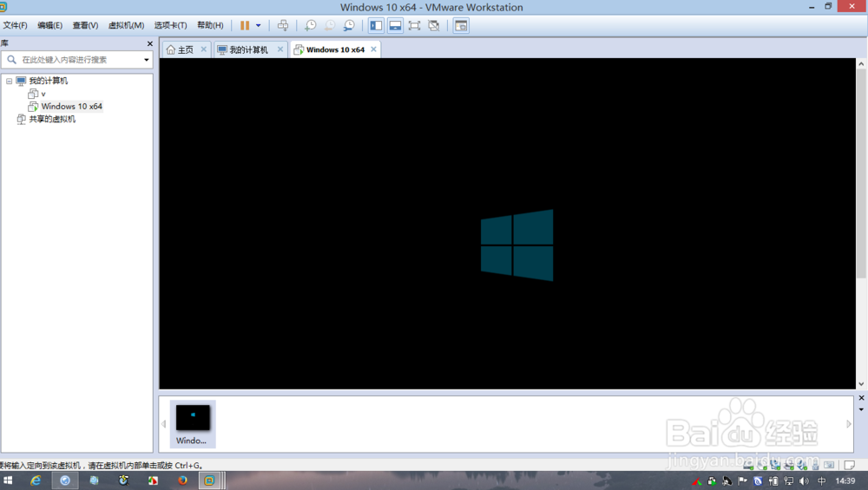Switch to Unity mode

pyautogui.click(x=434, y=25)
